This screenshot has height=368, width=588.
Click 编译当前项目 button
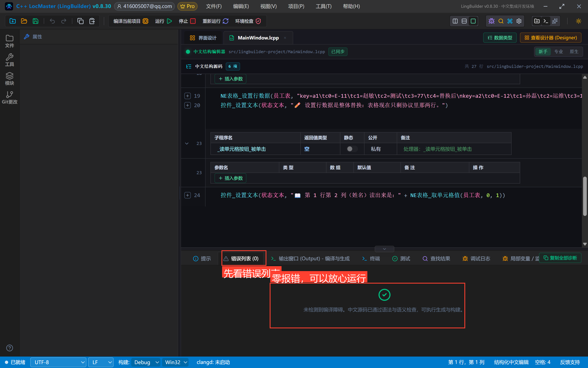tap(131, 21)
